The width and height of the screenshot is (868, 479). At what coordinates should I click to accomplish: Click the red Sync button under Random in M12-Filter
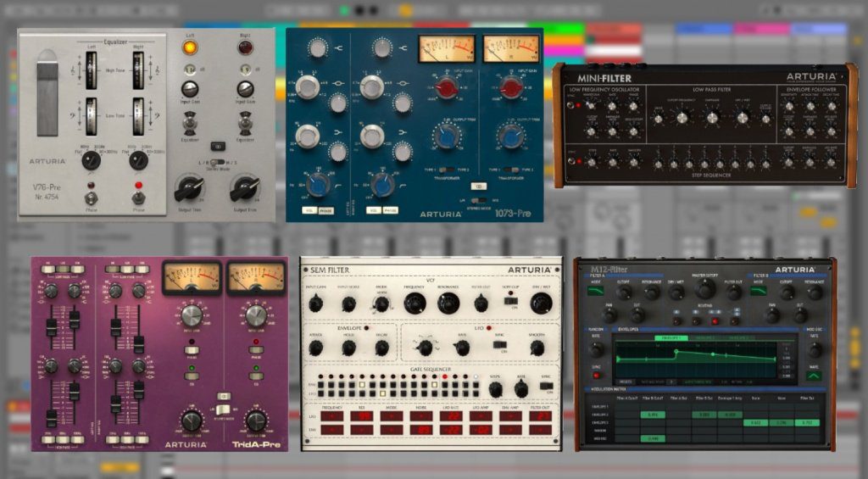[596, 375]
